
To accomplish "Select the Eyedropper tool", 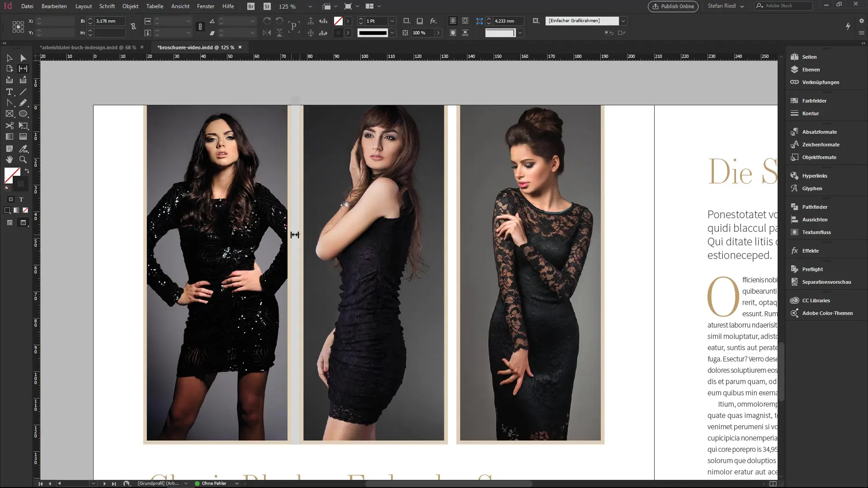I will tap(23, 149).
